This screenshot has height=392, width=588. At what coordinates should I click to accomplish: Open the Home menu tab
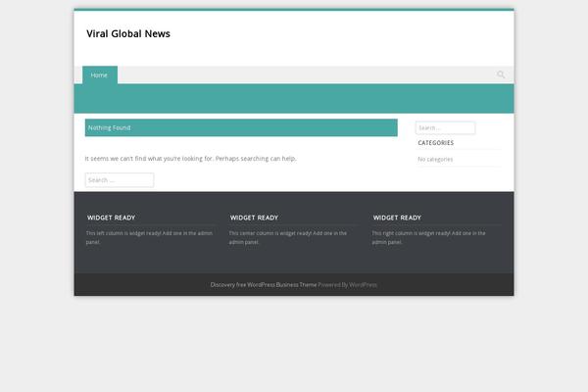(x=100, y=75)
